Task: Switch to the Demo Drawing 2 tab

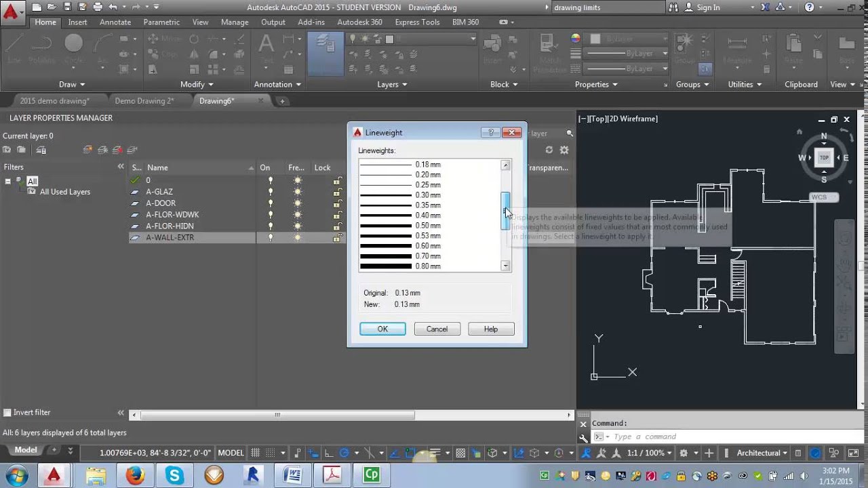Action: tap(144, 101)
